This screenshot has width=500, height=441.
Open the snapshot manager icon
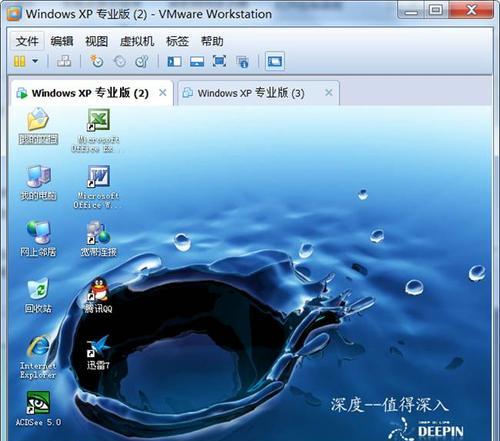[142, 61]
